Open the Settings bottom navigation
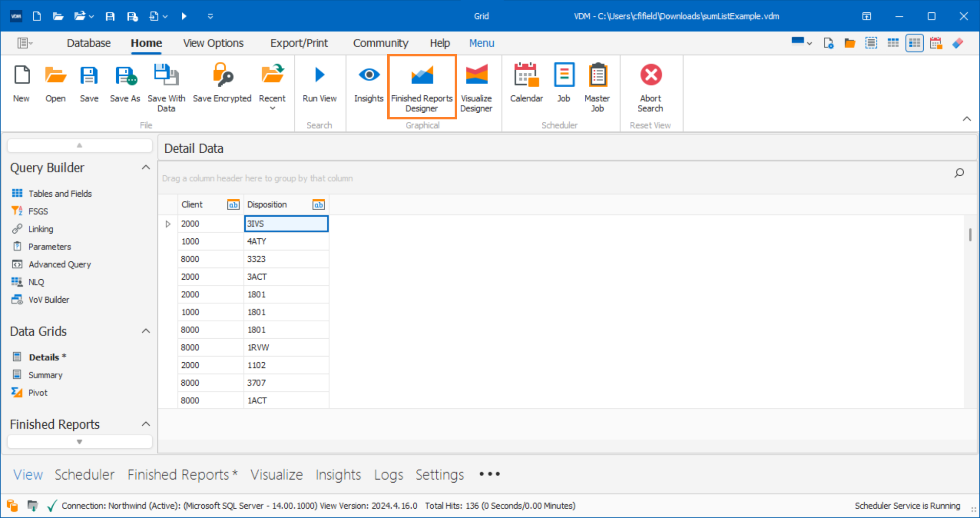The width and height of the screenshot is (980, 518). pyautogui.click(x=440, y=475)
